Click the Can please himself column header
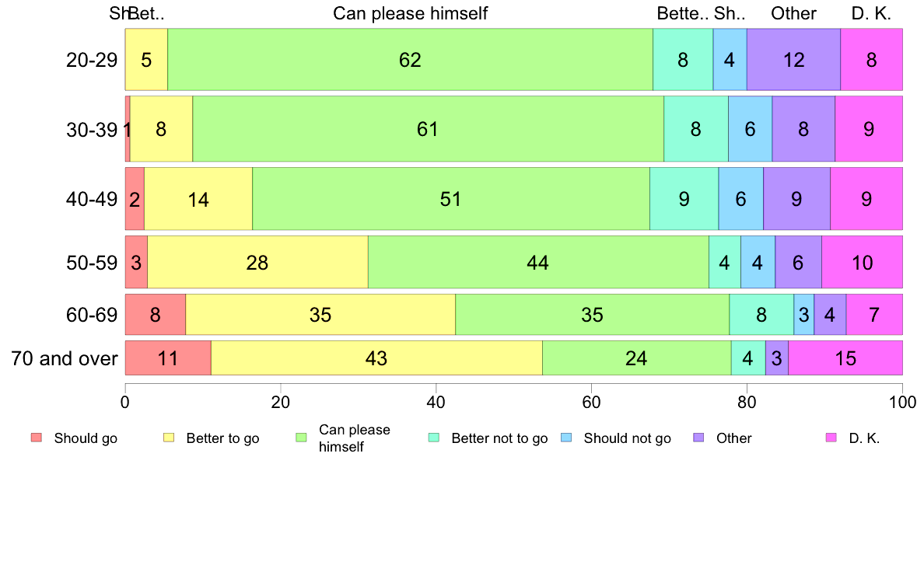Viewport: 924px width, 572px height. point(410,13)
